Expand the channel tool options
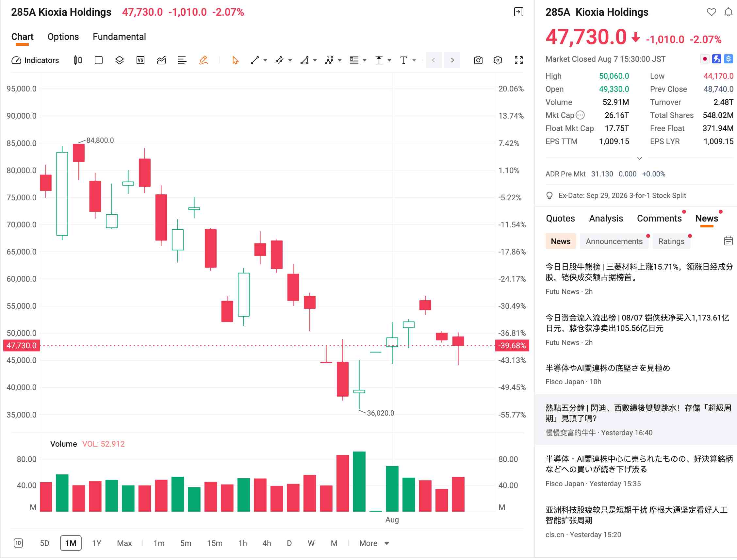Screen dimensions: 737x560 (x=290, y=60)
